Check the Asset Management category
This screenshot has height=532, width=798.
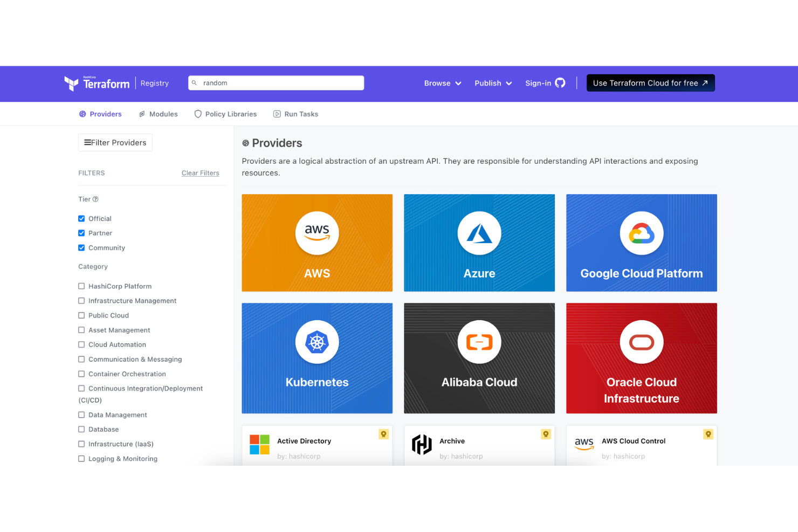pos(81,330)
